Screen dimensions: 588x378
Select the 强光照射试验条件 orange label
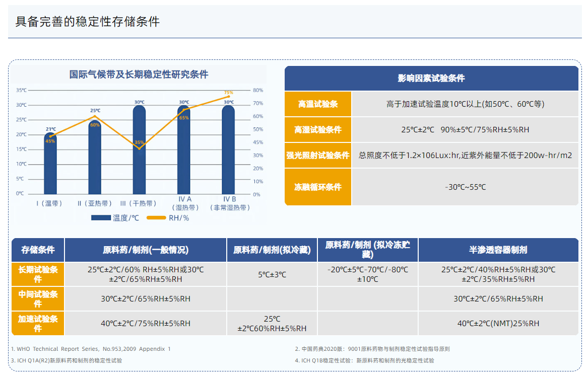318,156
